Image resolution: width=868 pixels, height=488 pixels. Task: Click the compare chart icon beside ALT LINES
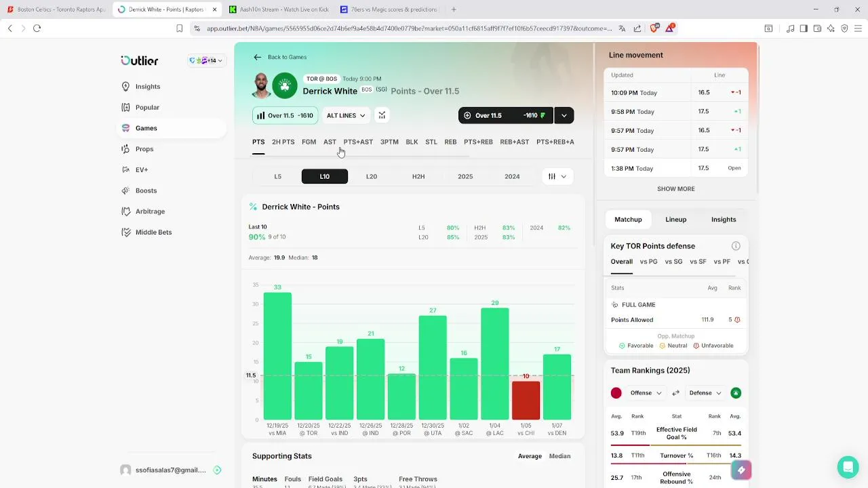point(382,115)
